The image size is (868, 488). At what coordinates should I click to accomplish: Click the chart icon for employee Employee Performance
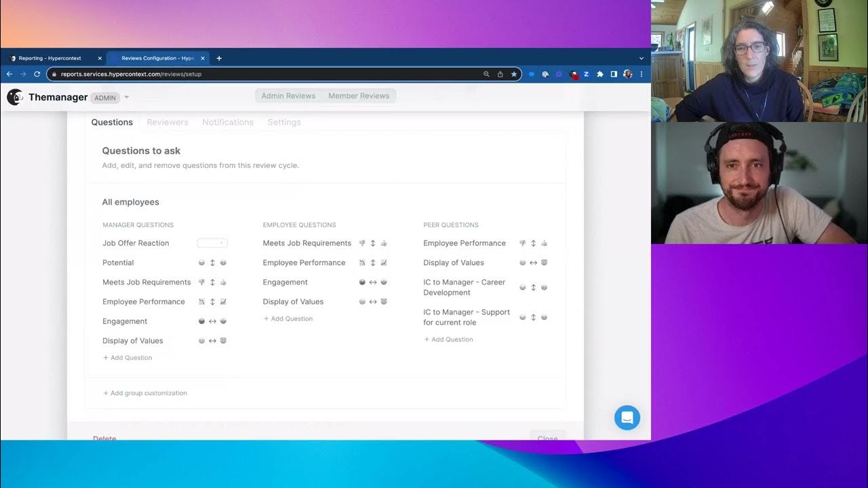tap(384, 263)
